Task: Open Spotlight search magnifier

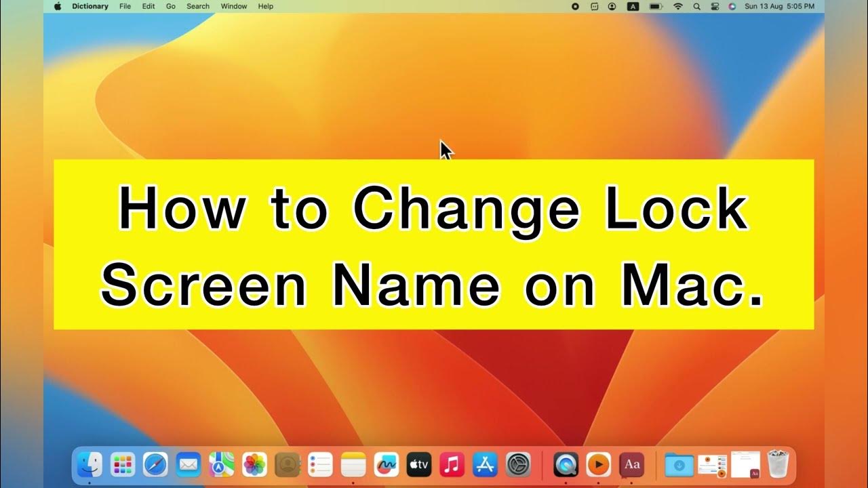Action: click(x=696, y=6)
